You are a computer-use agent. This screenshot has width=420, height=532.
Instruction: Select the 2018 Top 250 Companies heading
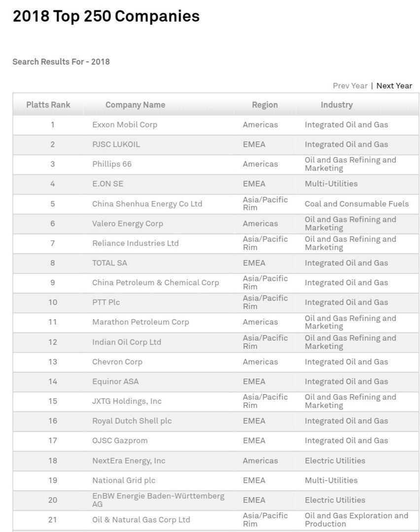coord(106,16)
